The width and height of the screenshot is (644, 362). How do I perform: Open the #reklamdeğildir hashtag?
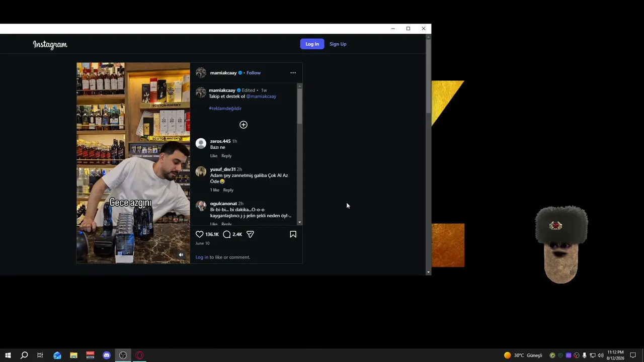(x=225, y=108)
